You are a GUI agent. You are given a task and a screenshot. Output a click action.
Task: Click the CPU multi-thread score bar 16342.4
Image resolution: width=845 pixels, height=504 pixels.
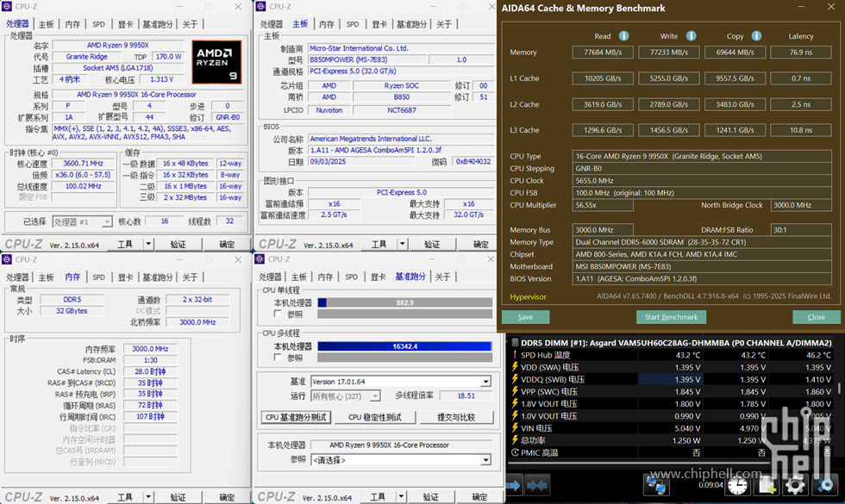(x=404, y=345)
